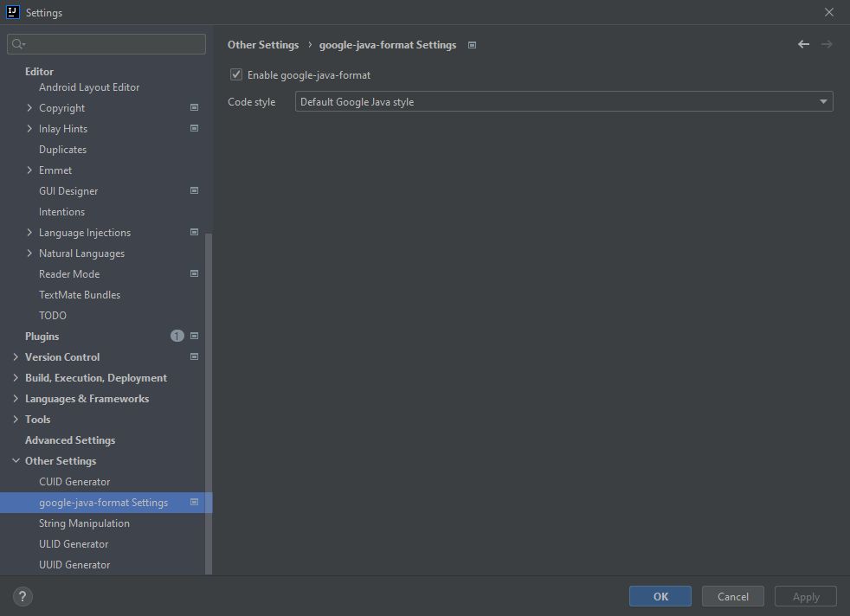
Task: Click Other Settings in the breadcrumb
Action: click(263, 45)
